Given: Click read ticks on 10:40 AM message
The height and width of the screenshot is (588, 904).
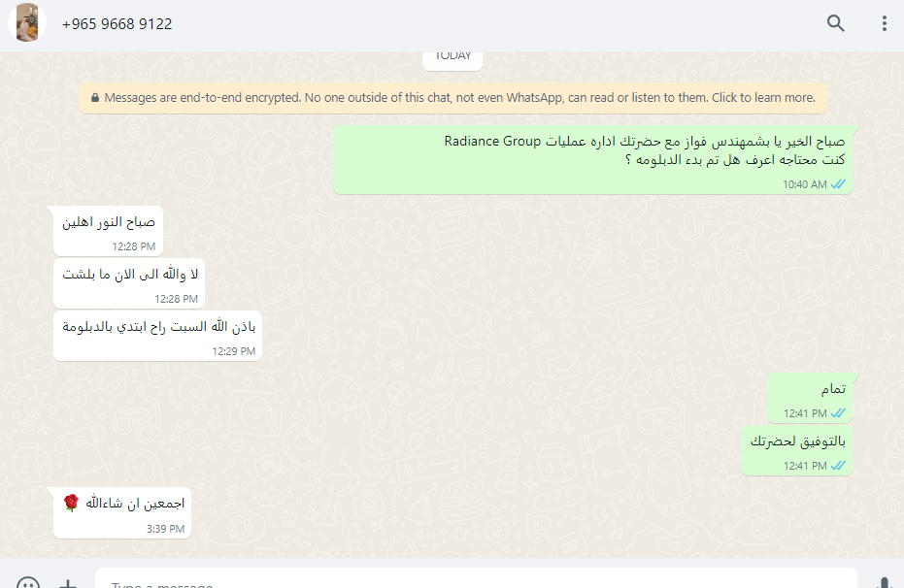Looking at the screenshot, I should click(838, 184).
